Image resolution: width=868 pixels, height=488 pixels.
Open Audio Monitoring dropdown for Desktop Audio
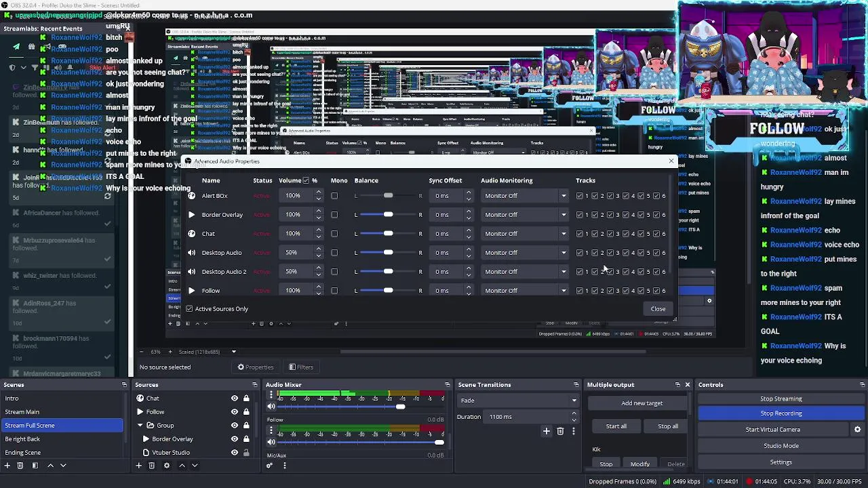(x=525, y=253)
